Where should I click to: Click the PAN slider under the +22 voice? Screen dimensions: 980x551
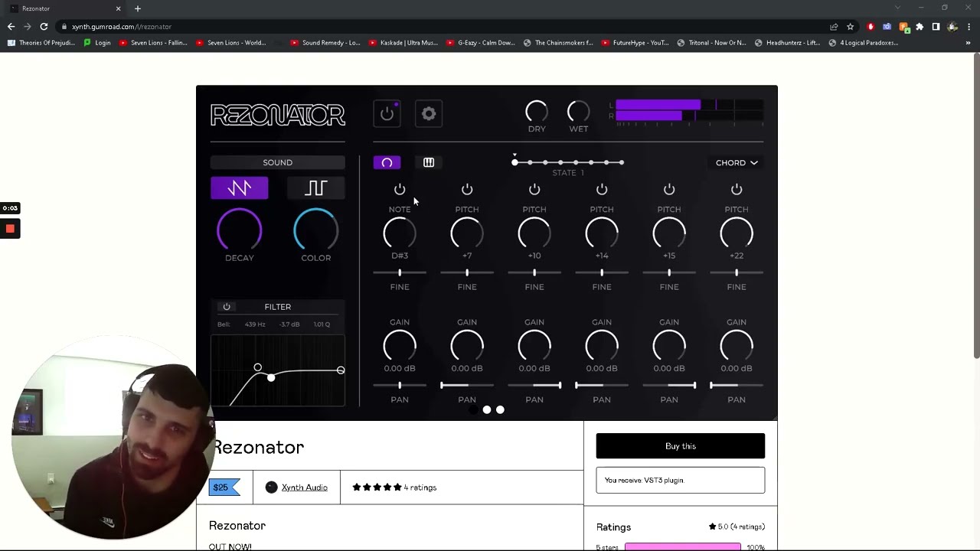click(737, 385)
